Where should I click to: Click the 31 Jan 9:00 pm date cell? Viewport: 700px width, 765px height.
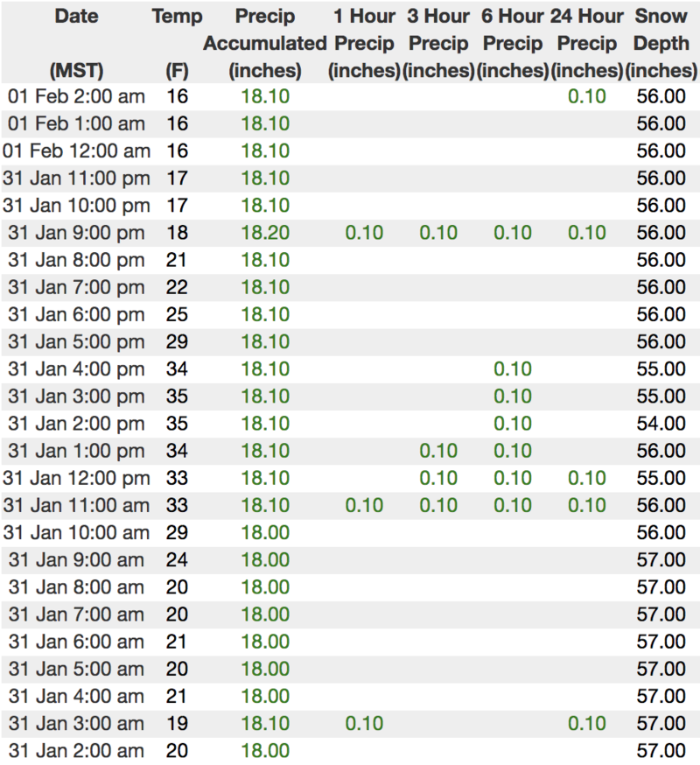pos(76,233)
